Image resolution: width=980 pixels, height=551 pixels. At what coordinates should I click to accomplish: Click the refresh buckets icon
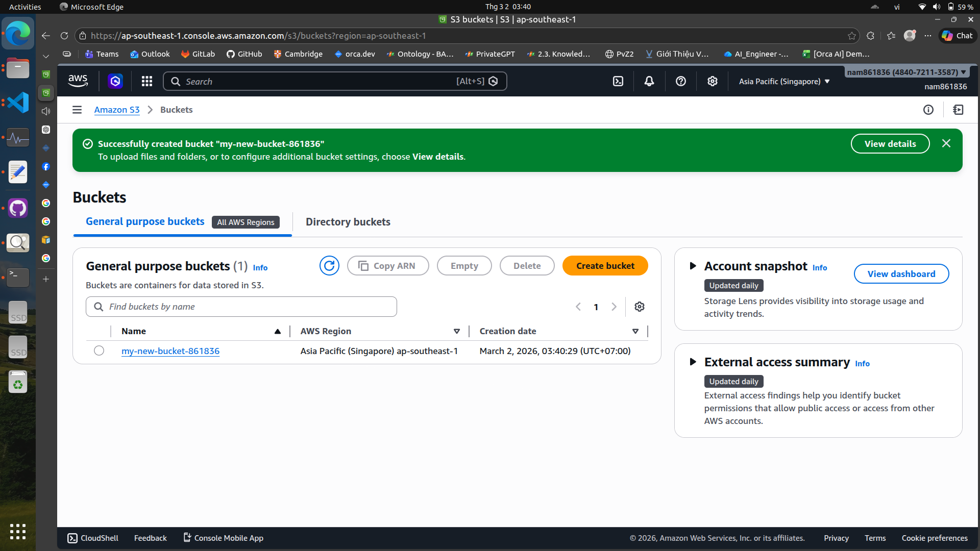tap(329, 266)
